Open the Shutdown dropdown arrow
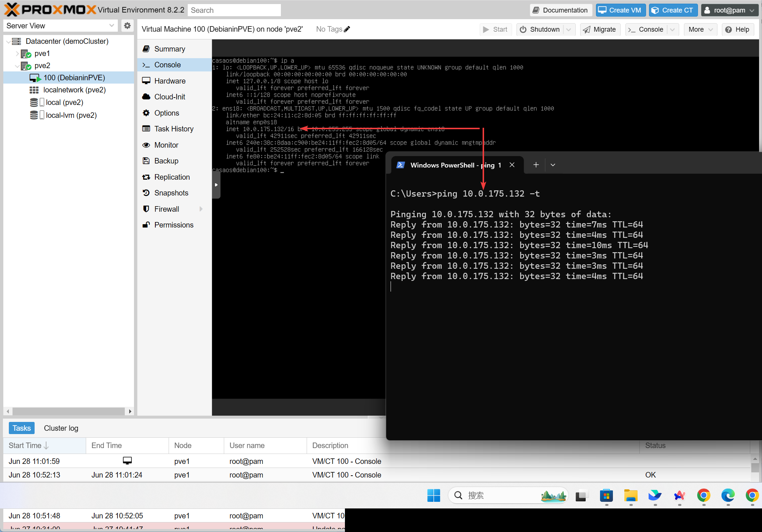762x532 pixels. pyautogui.click(x=569, y=29)
